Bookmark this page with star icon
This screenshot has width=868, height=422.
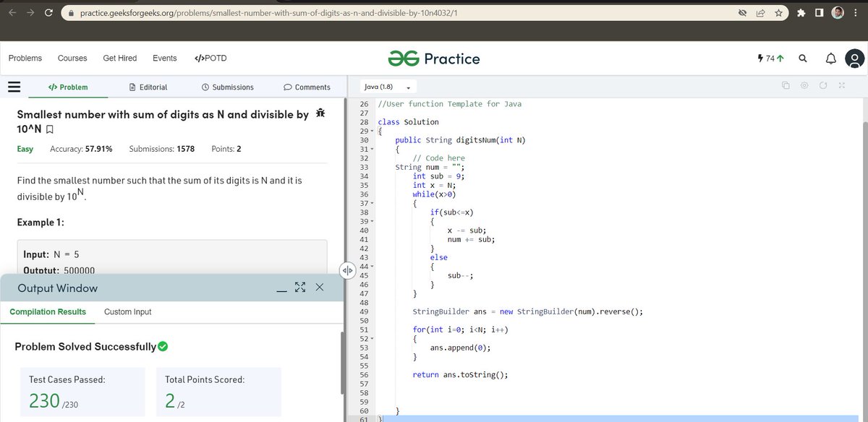coord(778,13)
